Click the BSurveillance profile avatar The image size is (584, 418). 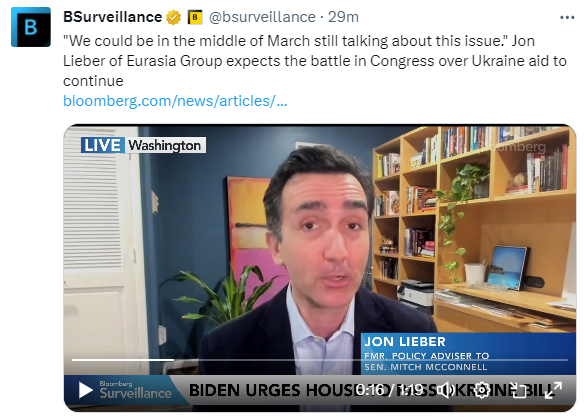[31, 27]
